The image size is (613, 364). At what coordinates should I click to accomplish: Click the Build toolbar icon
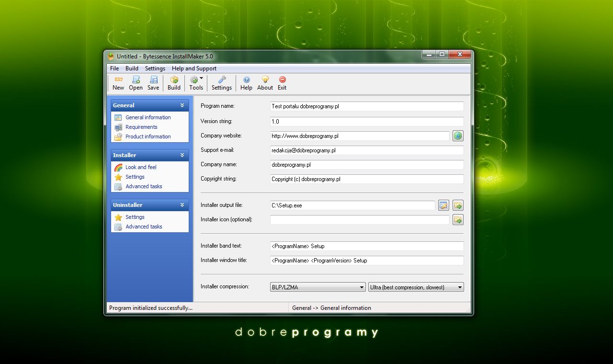pyautogui.click(x=174, y=80)
